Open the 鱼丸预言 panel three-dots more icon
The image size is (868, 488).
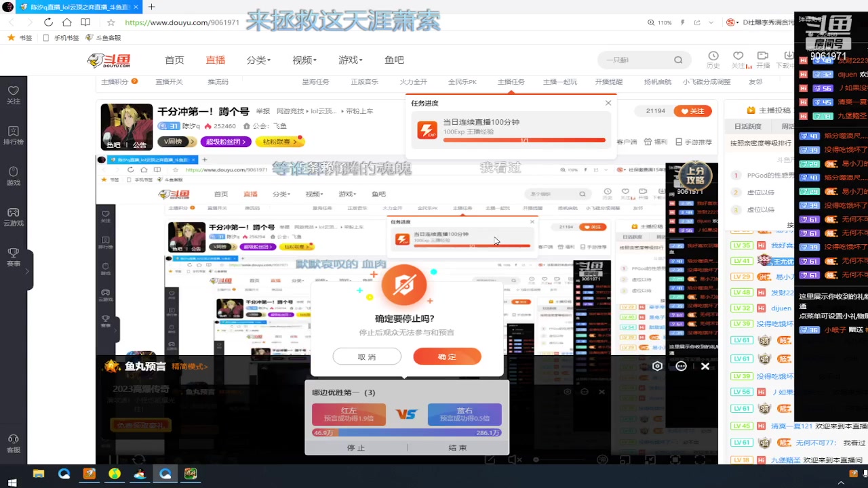(x=682, y=366)
